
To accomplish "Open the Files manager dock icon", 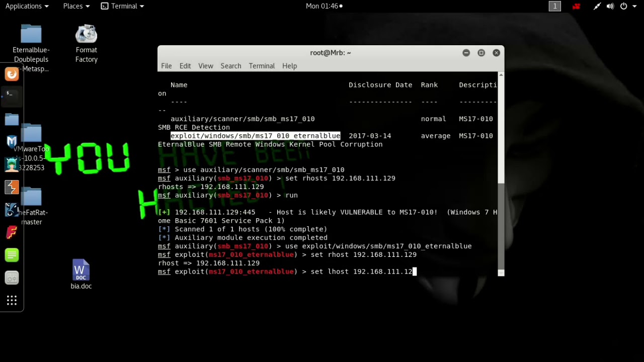I will coord(12,119).
